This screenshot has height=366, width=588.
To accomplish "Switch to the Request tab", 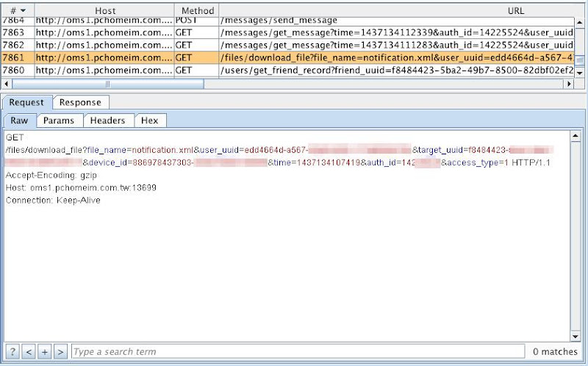I will pos(26,102).
